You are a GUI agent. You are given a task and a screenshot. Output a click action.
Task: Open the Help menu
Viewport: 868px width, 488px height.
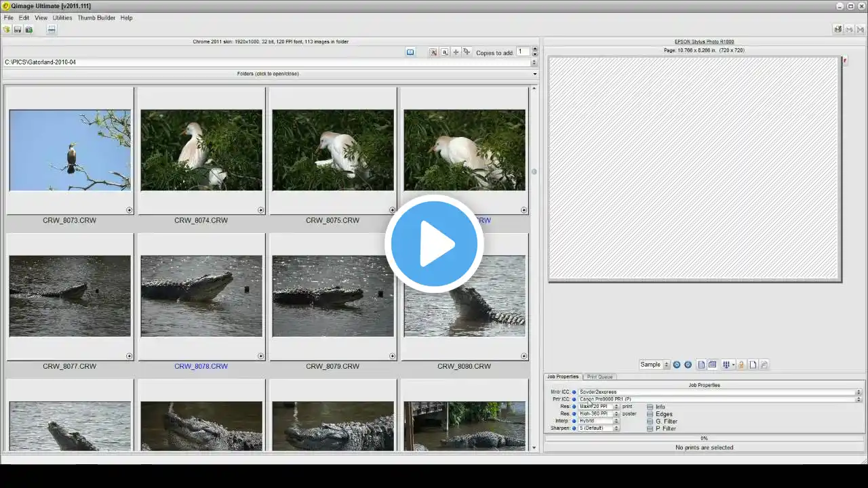coord(126,18)
